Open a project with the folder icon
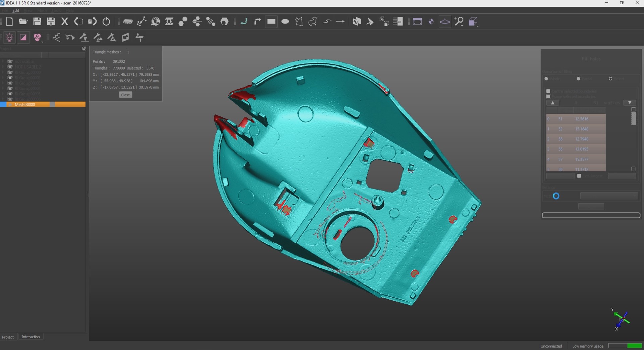 (x=23, y=21)
